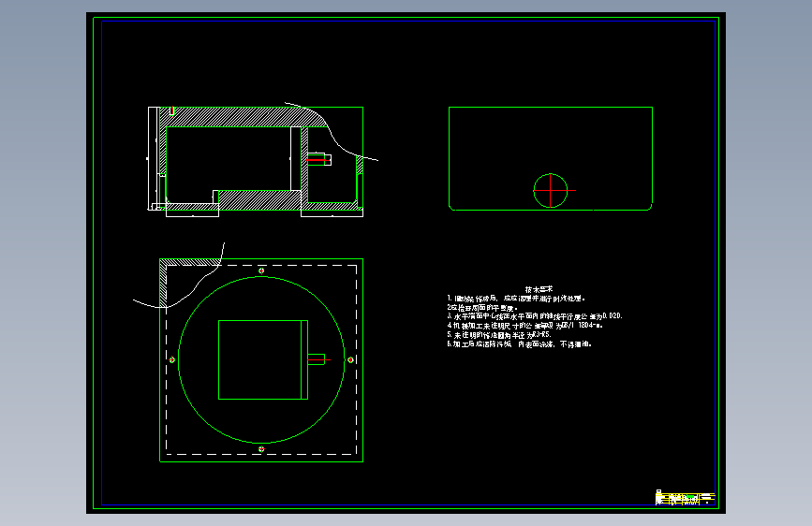The height and width of the screenshot is (526, 812).
Task: Click the right bolt hole marker in plan view
Action: click(350, 359)
